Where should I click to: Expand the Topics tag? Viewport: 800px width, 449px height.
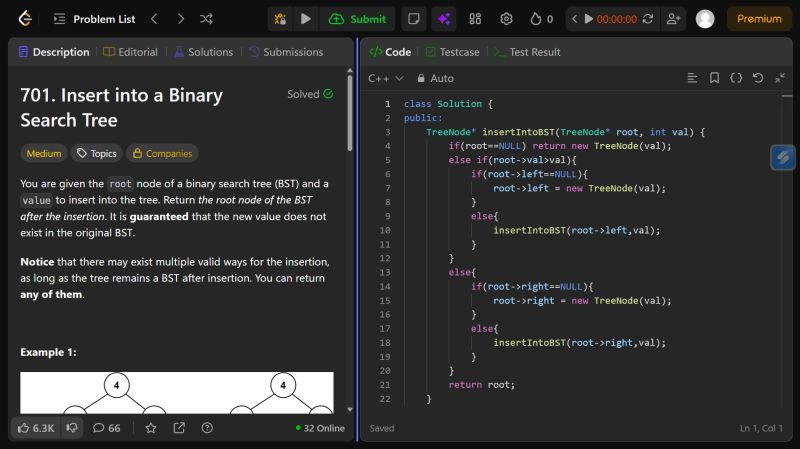tap(96, 153)
